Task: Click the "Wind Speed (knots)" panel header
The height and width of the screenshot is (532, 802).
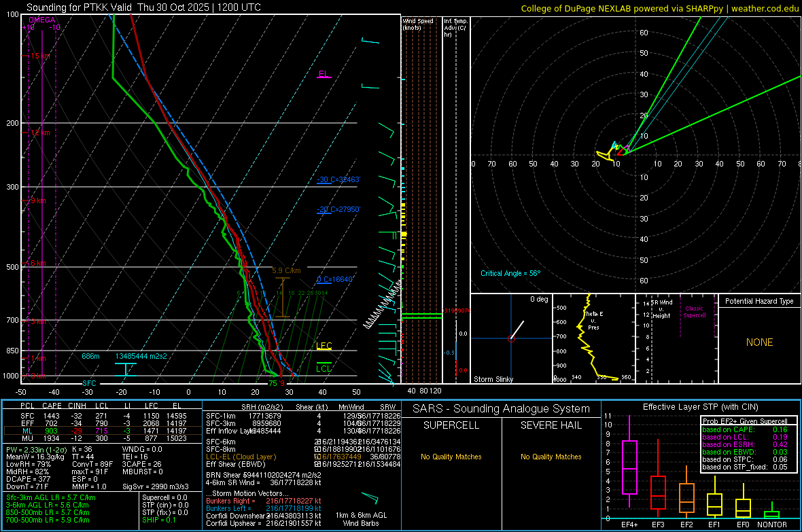Action: (418, 24)
